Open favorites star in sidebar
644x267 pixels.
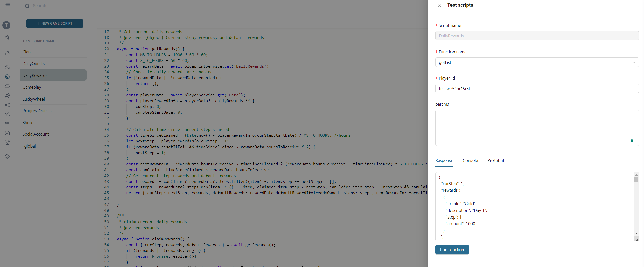click(7, 37)
